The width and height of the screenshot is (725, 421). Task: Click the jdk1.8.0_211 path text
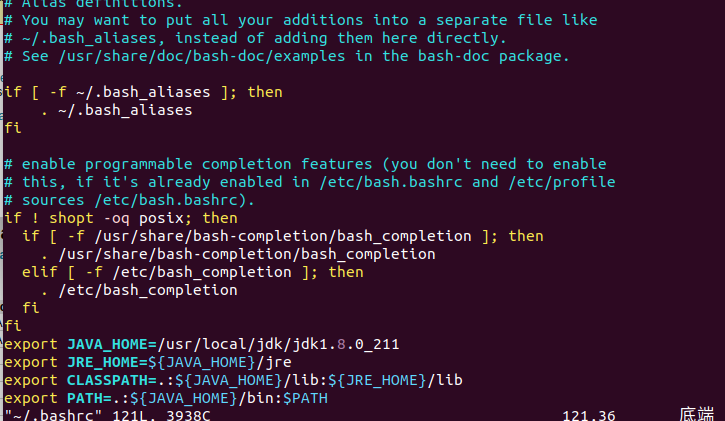[346, 344]
